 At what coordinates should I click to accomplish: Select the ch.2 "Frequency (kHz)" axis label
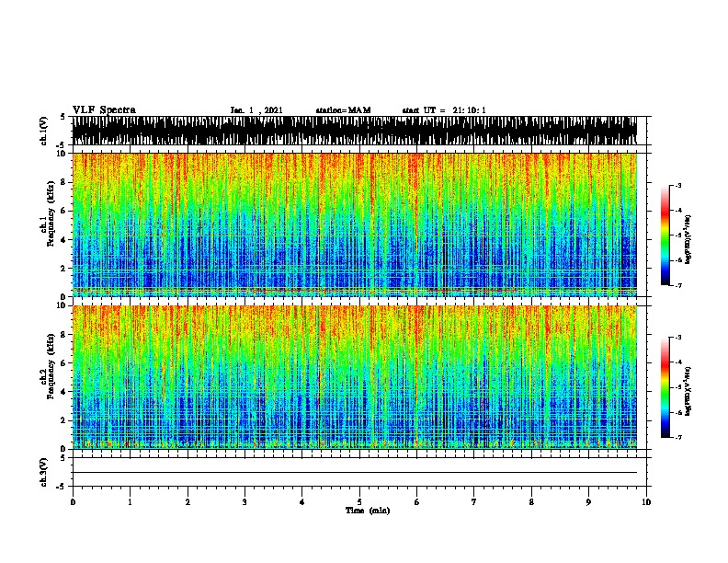pos(51,366)
